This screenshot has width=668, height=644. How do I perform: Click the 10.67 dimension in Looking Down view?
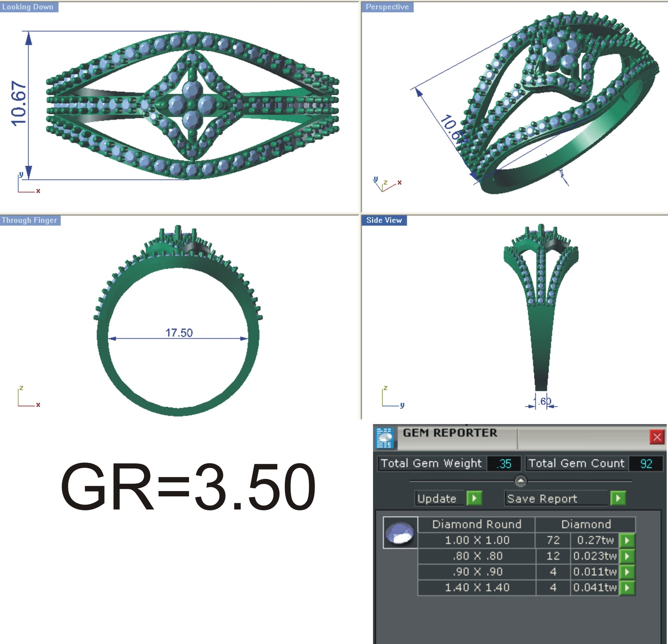tap(18, 103)
